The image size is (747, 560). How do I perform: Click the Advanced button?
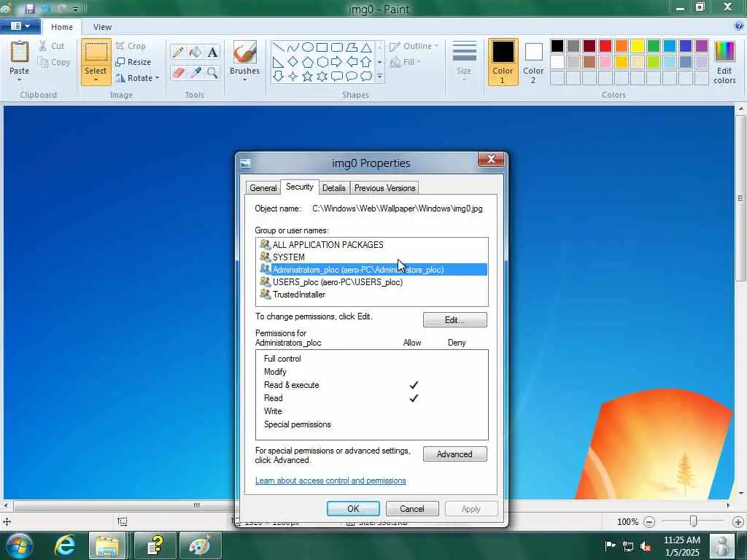455,454
